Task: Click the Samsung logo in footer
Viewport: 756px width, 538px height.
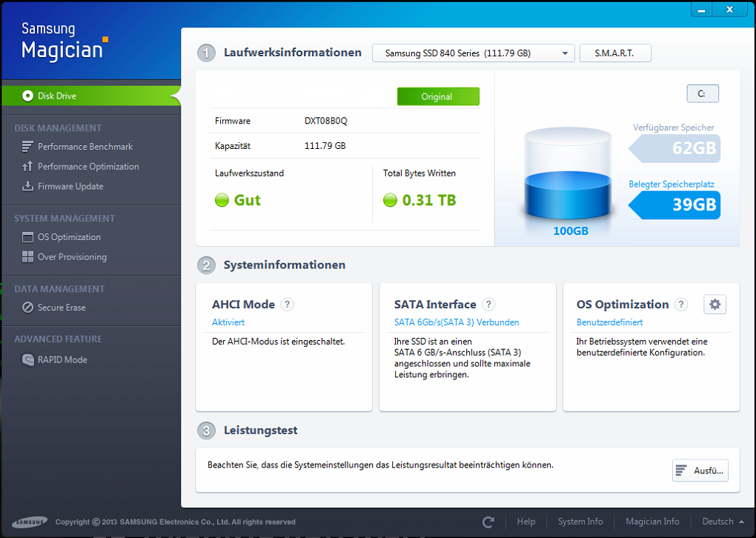Action: click(30, 522)
